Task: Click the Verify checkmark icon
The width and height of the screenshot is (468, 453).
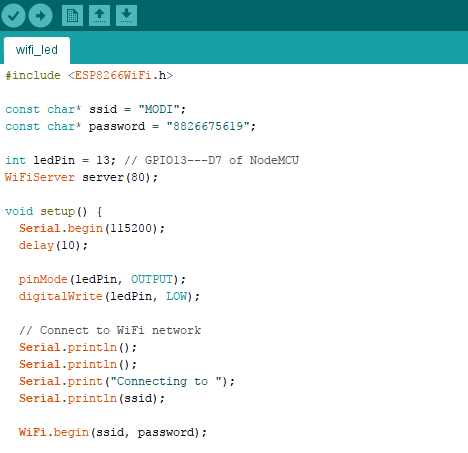Action: click(x=13, y=15)
